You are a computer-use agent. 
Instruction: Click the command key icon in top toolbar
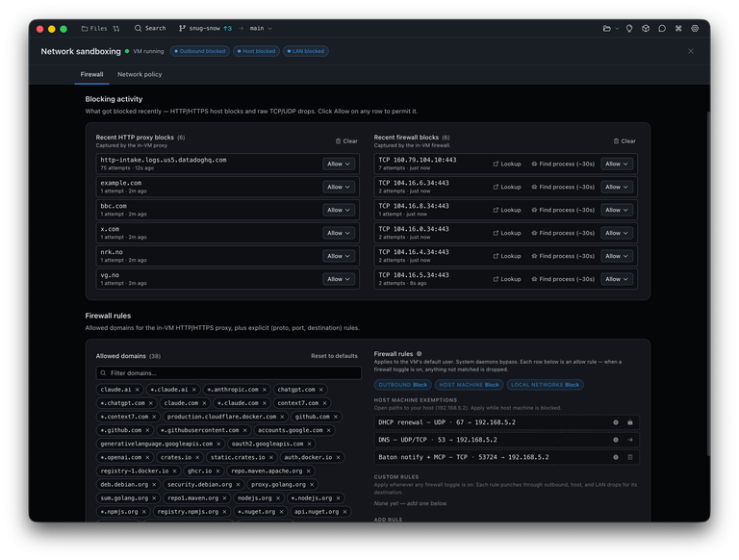(678, 29)
